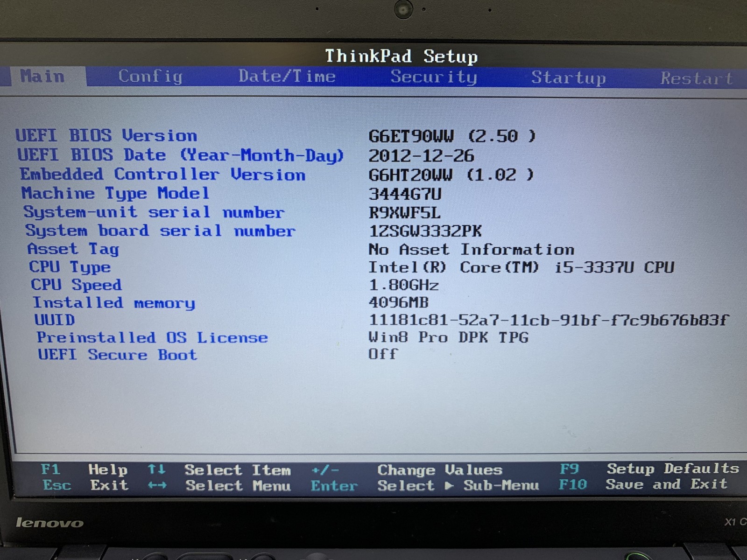747x560 pixels.
Task: Click Change Values legend text
Action: coord(439,470)
